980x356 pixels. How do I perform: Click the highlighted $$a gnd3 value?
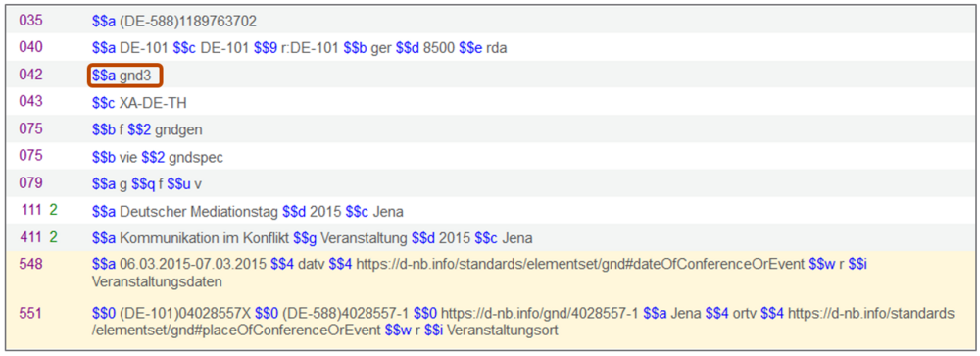point(125,76)
